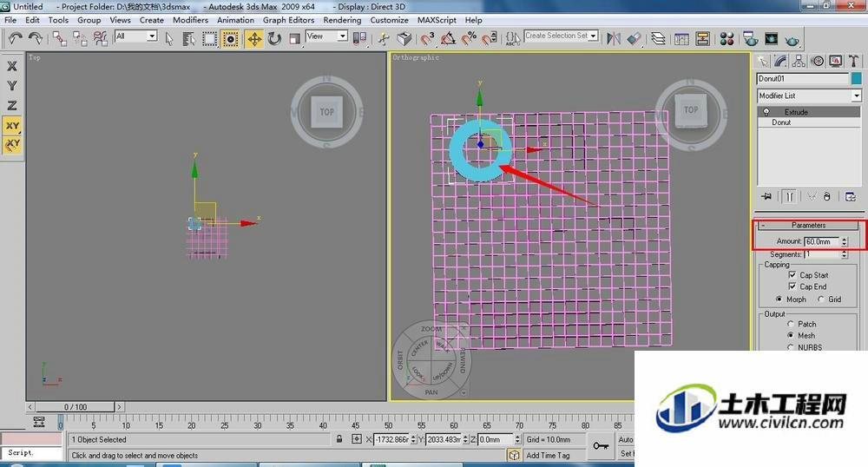The height and width of the screenshot is (467, 868).
Task: Open the Select by Name tool
Action: tap(188, 38)
